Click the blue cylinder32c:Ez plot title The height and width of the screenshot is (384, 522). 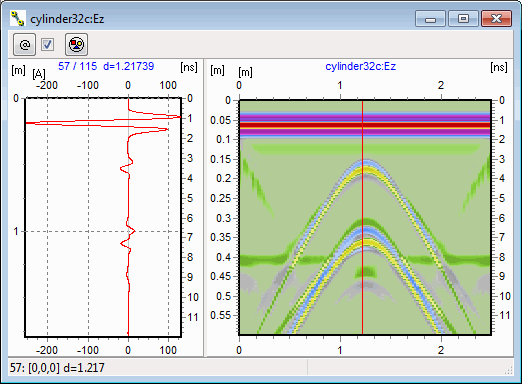tap(360, 66)
